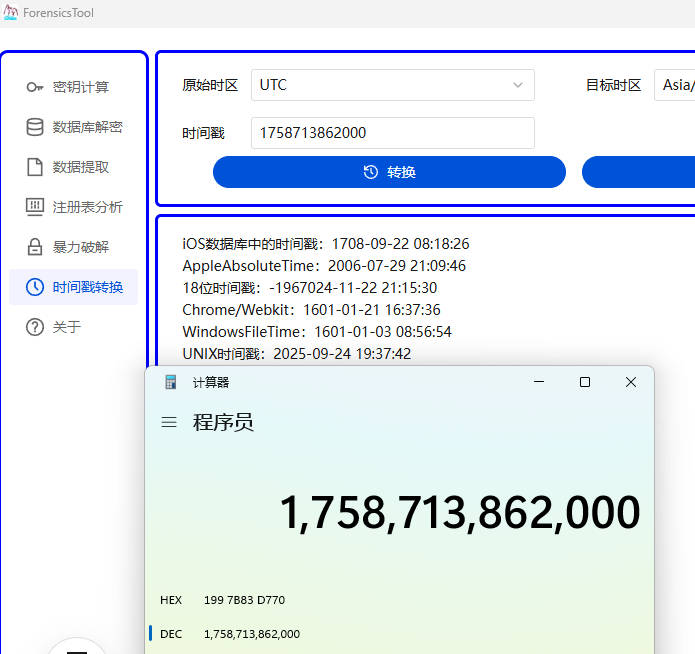
Task: Open 注册表分析 menu item
Action: [74, 207]
